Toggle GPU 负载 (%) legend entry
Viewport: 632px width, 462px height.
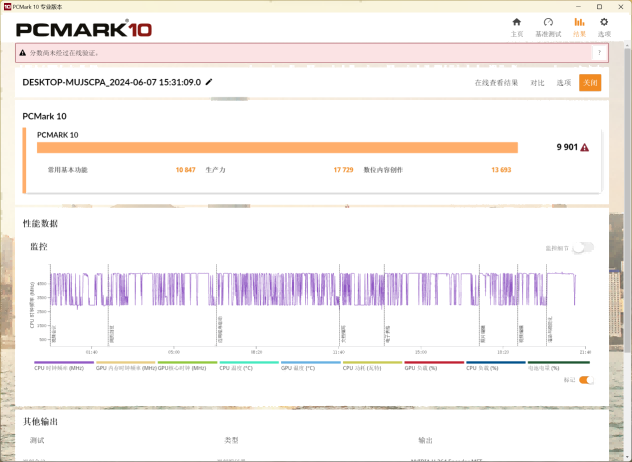[434, 366]
